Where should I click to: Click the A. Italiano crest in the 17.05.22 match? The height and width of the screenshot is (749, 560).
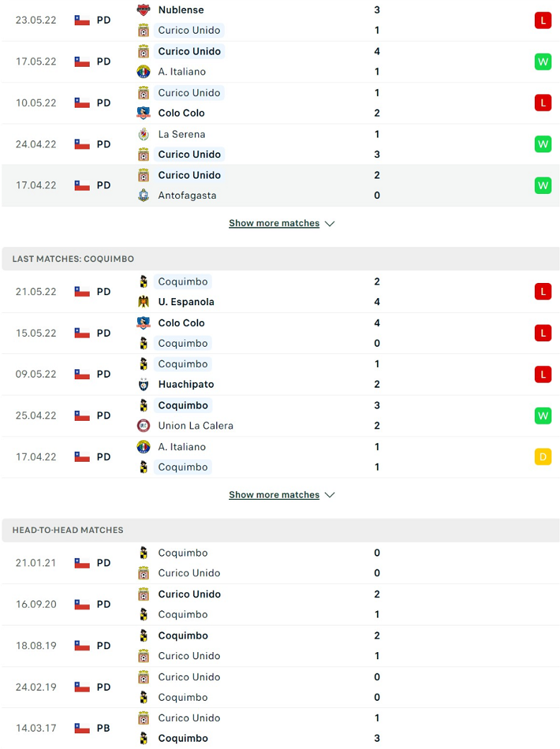pos(143,72)
